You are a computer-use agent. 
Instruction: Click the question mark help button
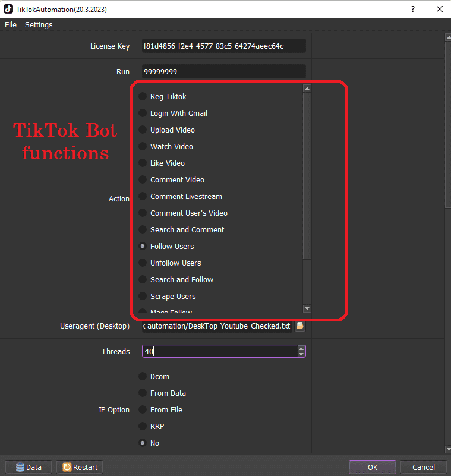click(x=413, y=9)
